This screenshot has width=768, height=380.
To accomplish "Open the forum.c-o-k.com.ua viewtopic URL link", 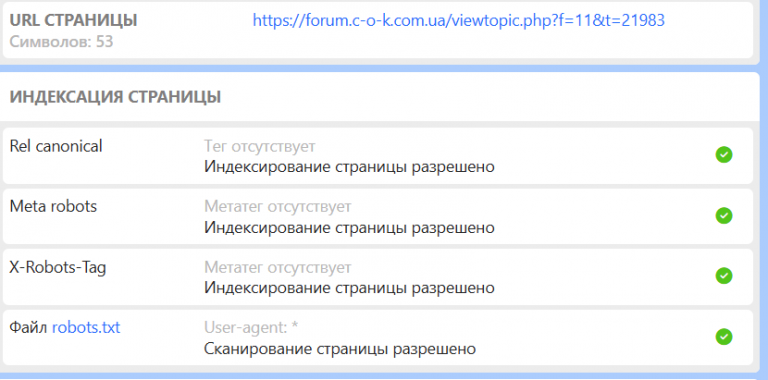I will [x=458, y=20].
